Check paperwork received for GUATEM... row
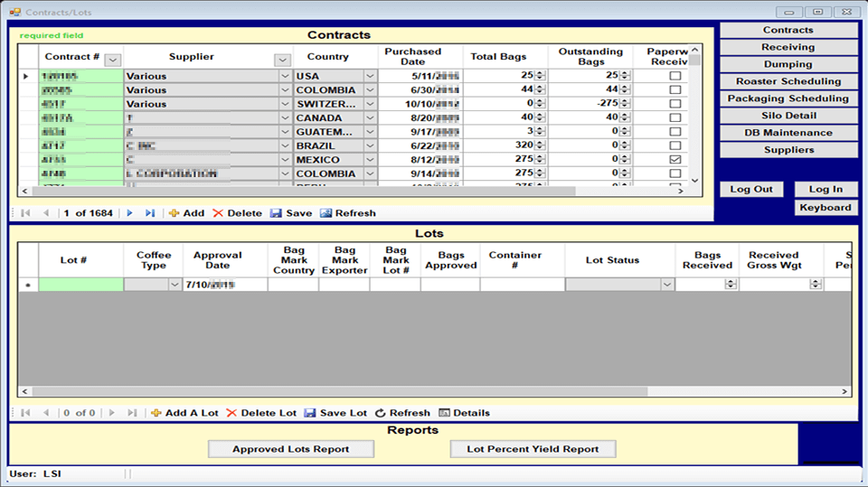 [x=675, y=132]
